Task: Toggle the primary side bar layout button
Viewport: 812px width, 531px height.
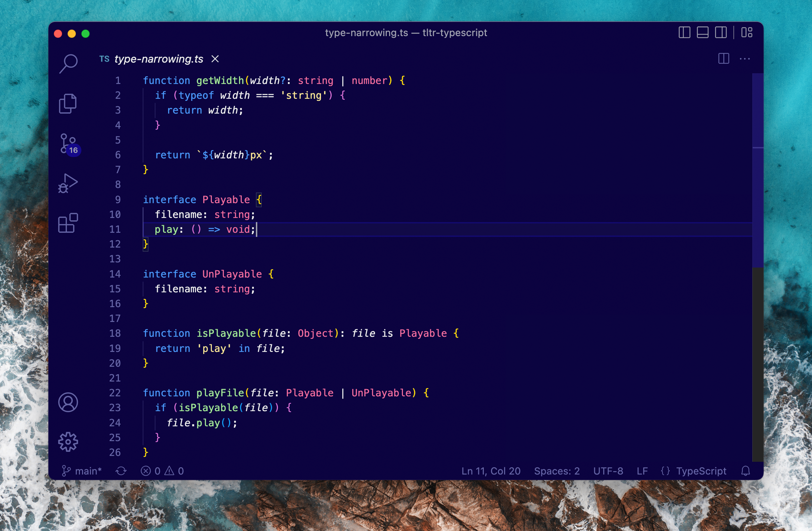Action: [685, 33]
